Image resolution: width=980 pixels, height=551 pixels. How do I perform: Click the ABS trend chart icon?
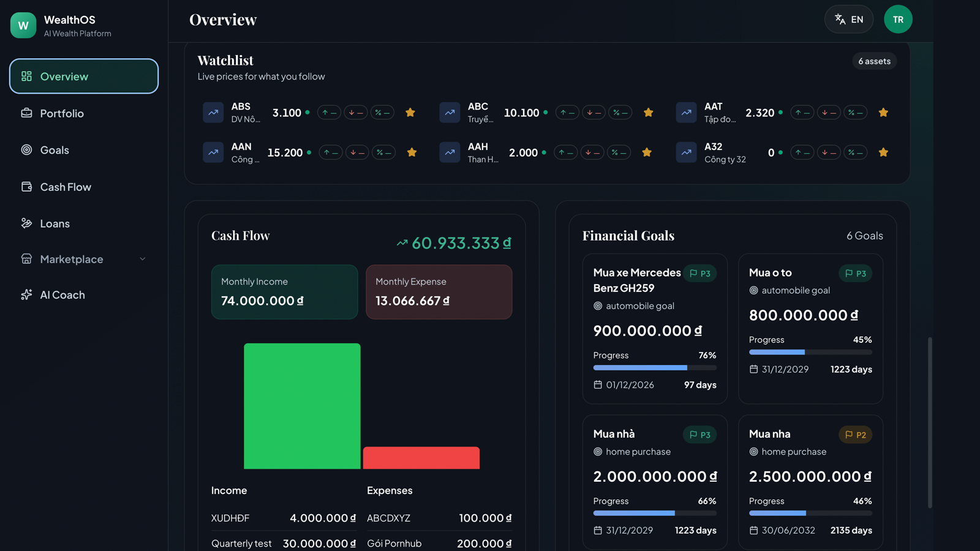(x=213, y=113)
